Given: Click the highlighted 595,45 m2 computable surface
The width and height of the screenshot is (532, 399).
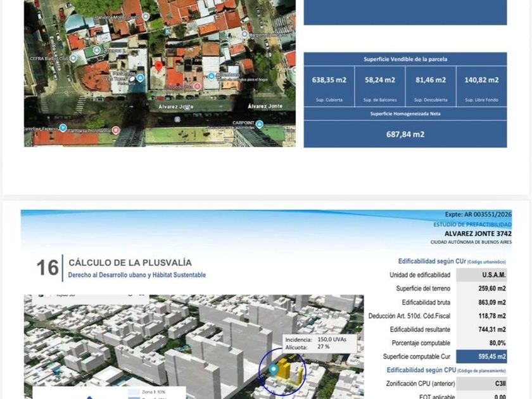Looking at the screenshot, I should pos(481,357).
